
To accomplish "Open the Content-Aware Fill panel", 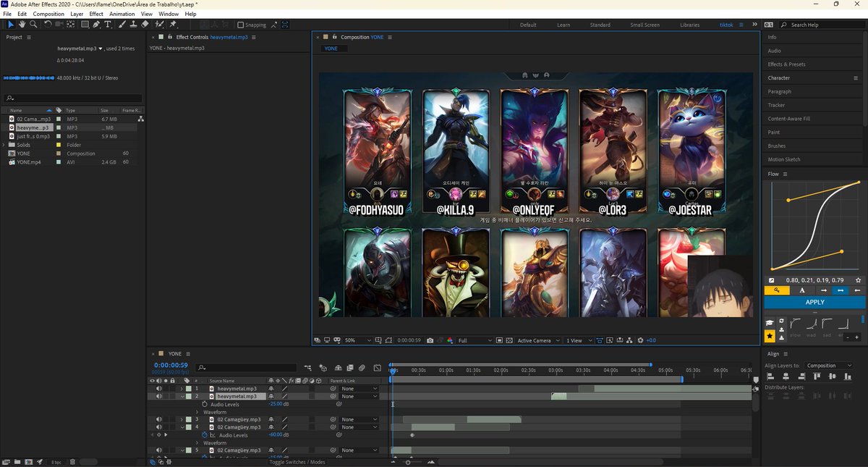I will tap(788, 119).
